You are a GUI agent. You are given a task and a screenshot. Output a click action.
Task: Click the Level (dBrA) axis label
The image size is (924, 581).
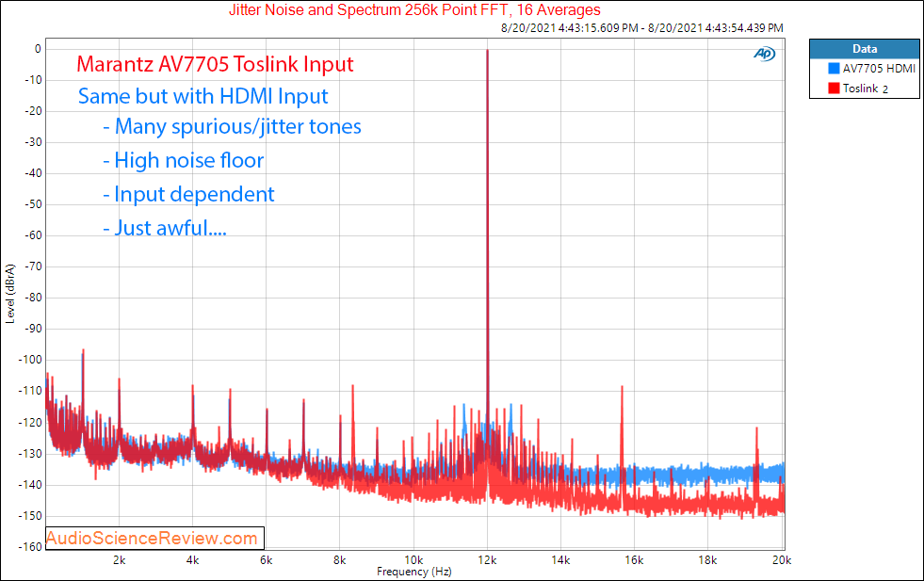pyautogui.click(x=9, y=294)
